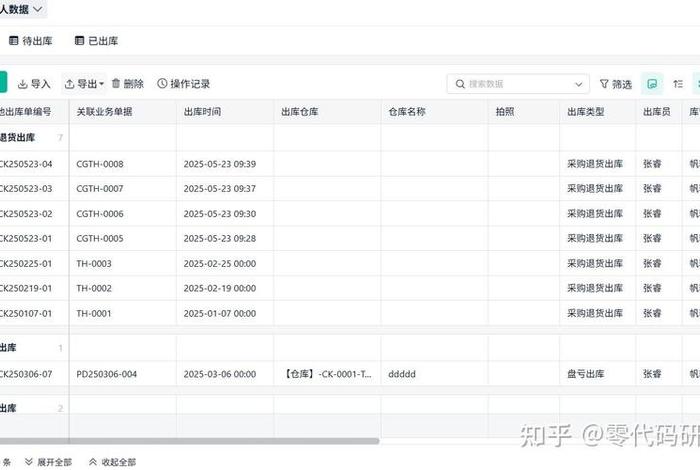Select cell CGTH-0008

point(100,164)
